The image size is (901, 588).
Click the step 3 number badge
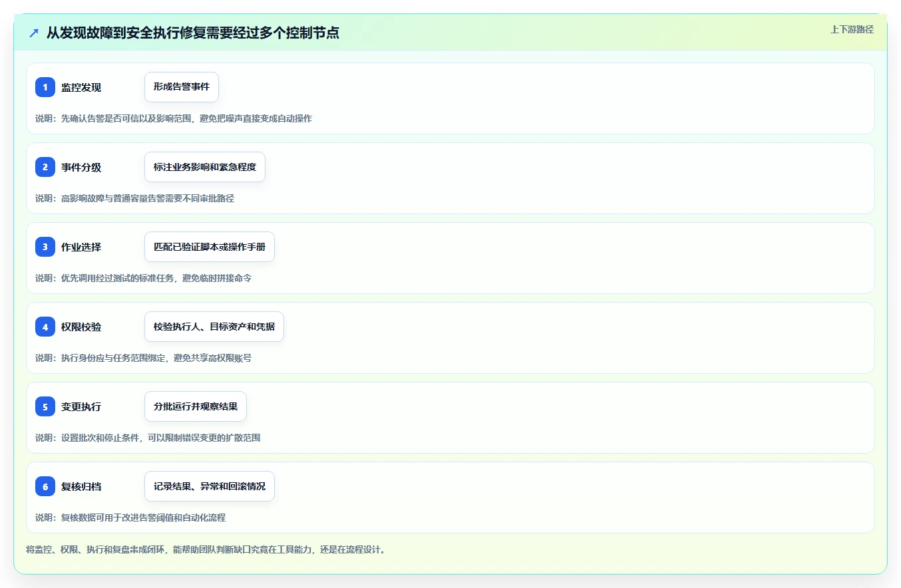click(x=45, y=247)
